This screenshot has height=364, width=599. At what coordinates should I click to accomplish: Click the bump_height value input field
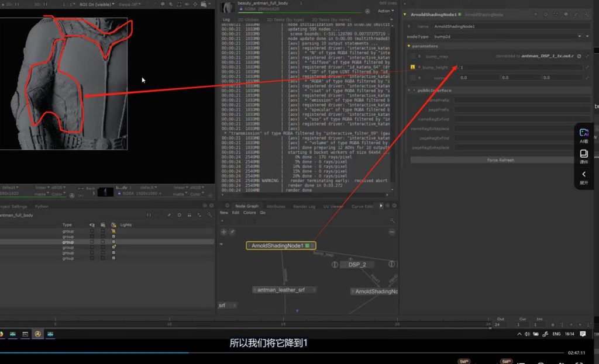pos(521,67)
